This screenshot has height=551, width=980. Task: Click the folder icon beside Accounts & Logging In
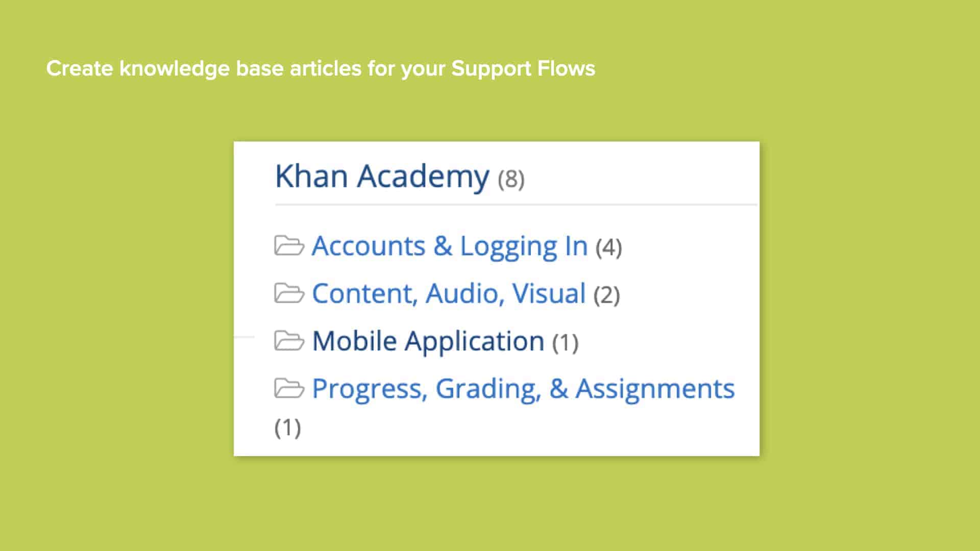289,245
